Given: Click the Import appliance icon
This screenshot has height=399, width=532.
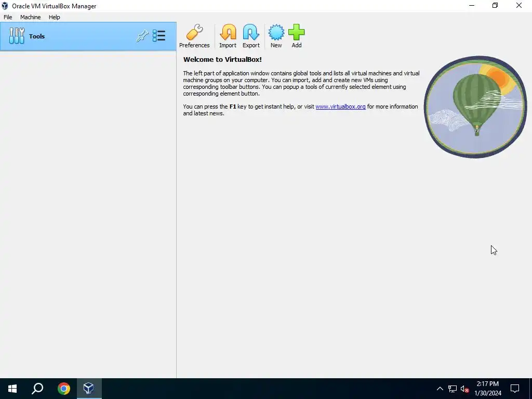Looking at the screenshot, I should [x=228, y=32].
